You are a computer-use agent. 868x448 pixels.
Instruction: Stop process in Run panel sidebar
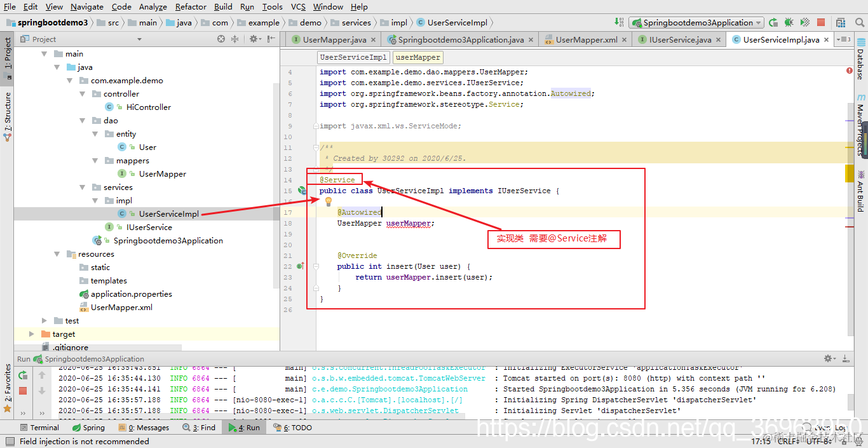(x=23, y=390)
